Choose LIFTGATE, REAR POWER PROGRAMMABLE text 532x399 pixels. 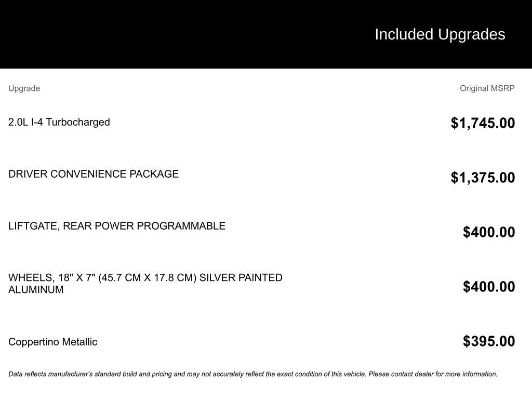[x=117, y=226]
